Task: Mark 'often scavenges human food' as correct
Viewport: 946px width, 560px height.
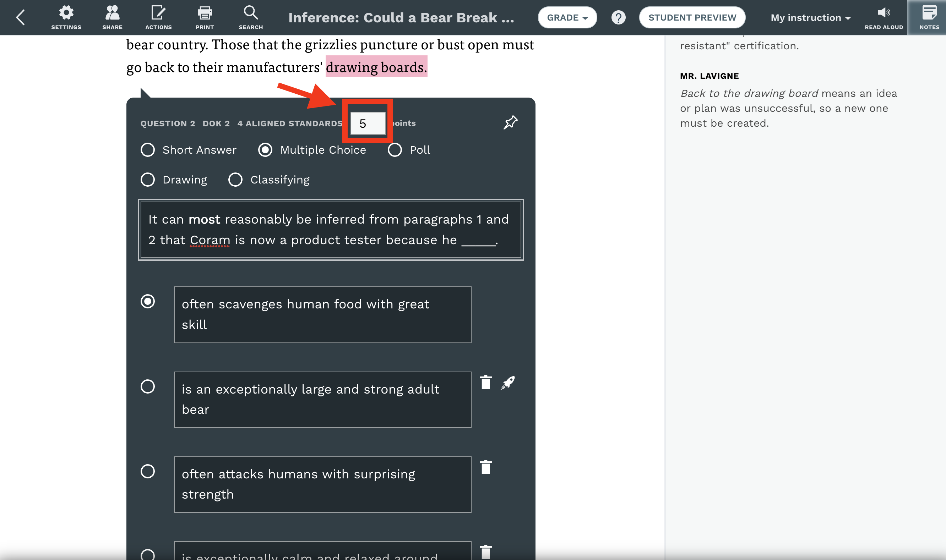Action: pos(148,301)
